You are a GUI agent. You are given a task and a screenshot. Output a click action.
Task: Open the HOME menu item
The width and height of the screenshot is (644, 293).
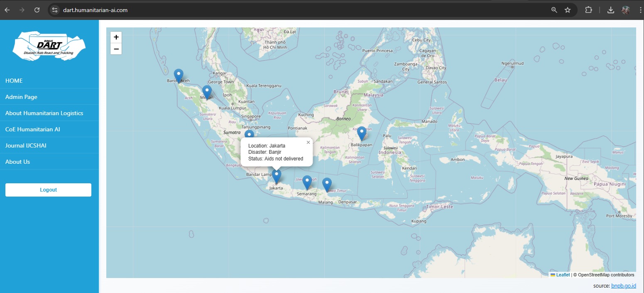click(14, 81)
